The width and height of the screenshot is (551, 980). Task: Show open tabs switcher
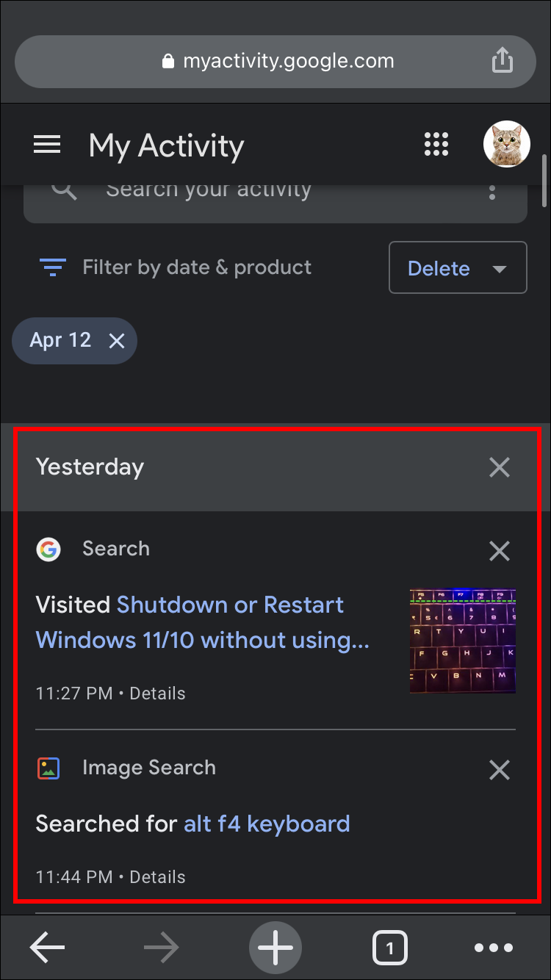coord(389,948)
